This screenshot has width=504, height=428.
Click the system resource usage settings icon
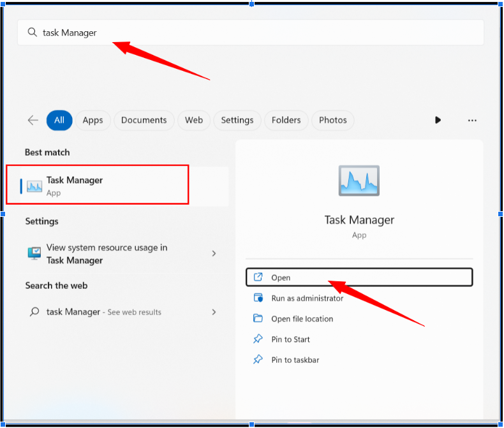click(34, 253)
